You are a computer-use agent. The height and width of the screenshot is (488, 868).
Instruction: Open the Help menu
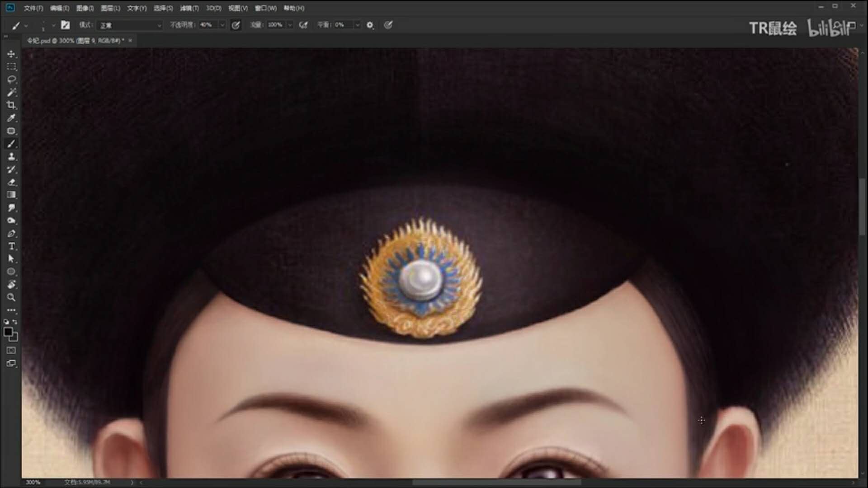pyautogui.click(x=294, y=8)
